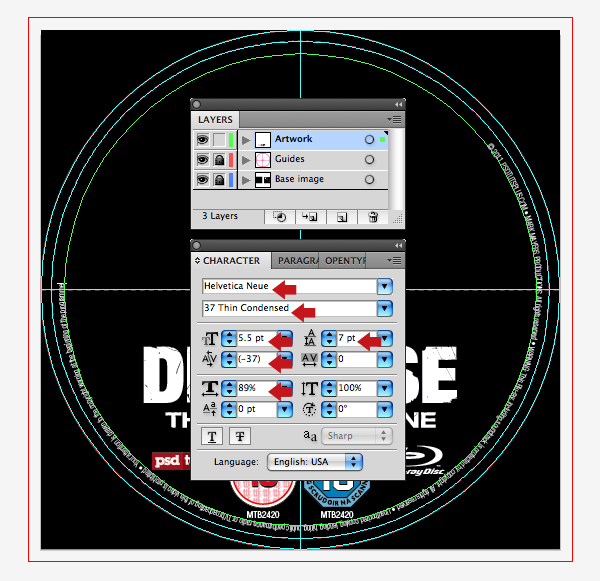The image size is (600, 581).
Task: Open the Sharp anti-aliasing dropdown
Action: pyautogui.click(x=357, y=436)
